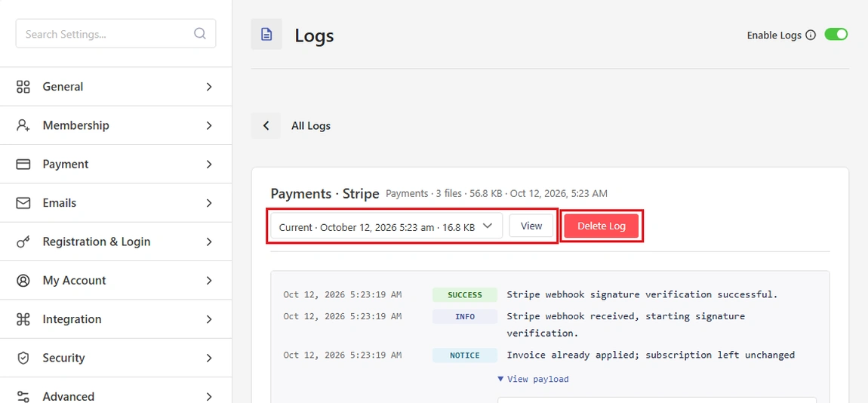Click the Membership user-plus icon
This screenshot has height=403, width=868.
pyautogui.click(x=23, y=126)
